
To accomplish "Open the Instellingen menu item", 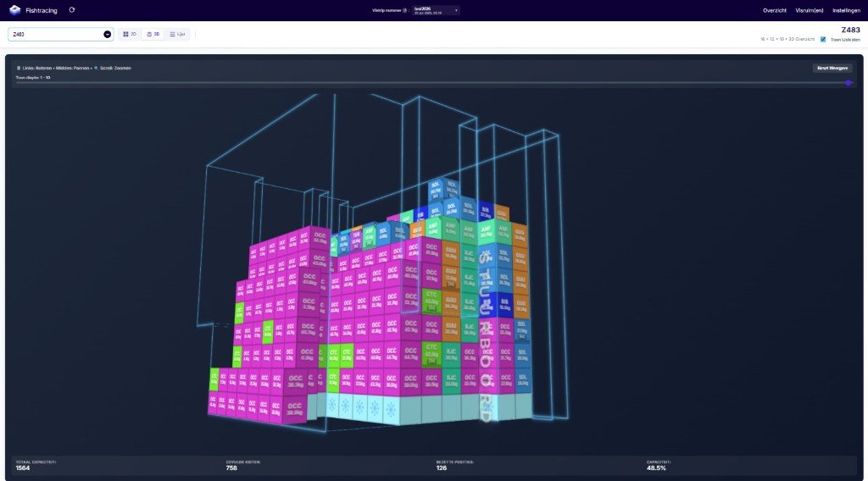I will 847,10.
